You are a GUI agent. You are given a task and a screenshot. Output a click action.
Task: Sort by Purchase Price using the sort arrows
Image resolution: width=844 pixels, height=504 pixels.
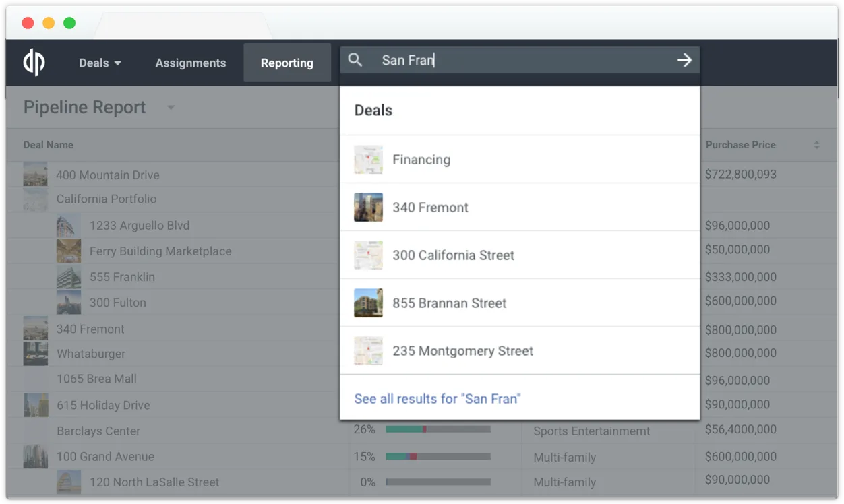click(x=816, y=144)
